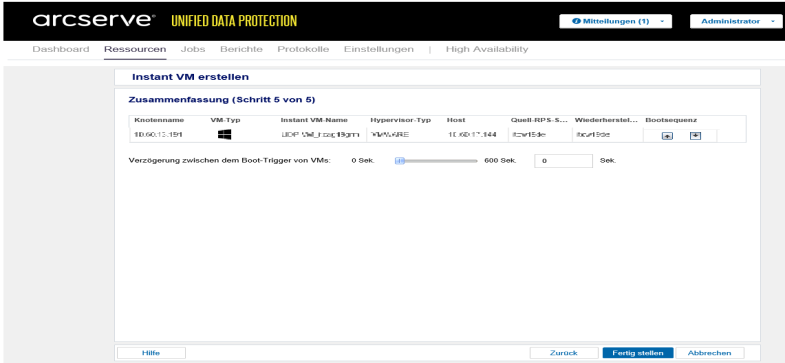Cancel with the Abbrechen button
This screenshot has width=785, height=363.
(x=709, y=353)
